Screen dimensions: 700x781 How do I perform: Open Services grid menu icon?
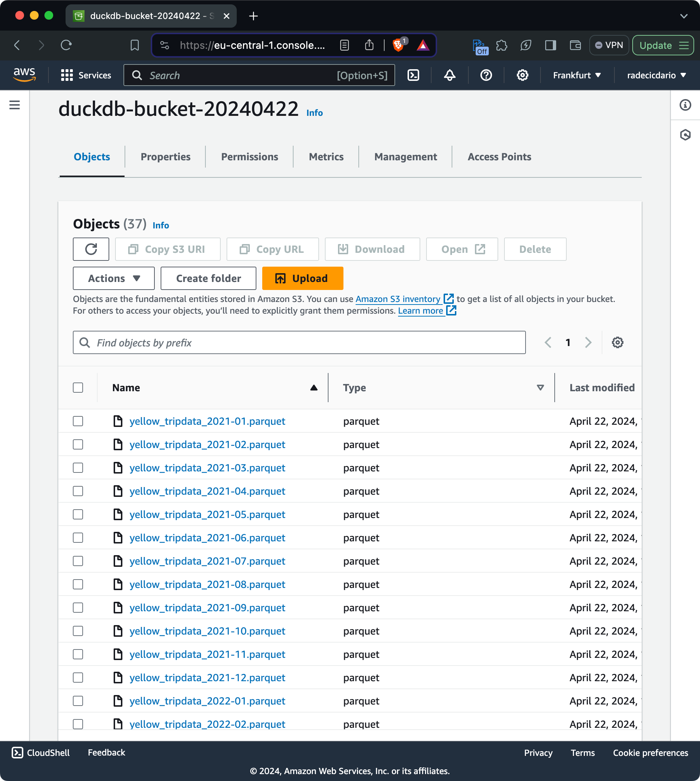tap(67, 75)
